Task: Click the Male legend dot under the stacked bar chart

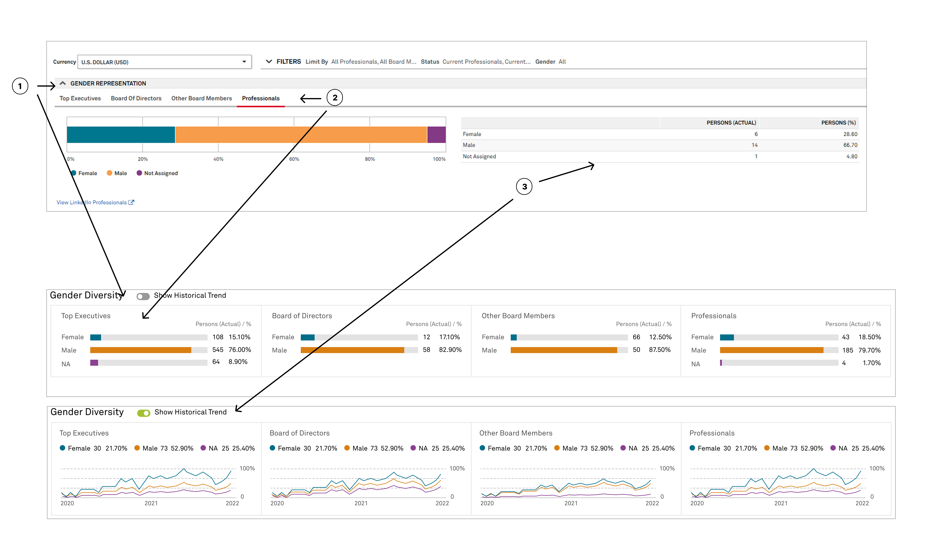Action: click(x=109, y=173)
